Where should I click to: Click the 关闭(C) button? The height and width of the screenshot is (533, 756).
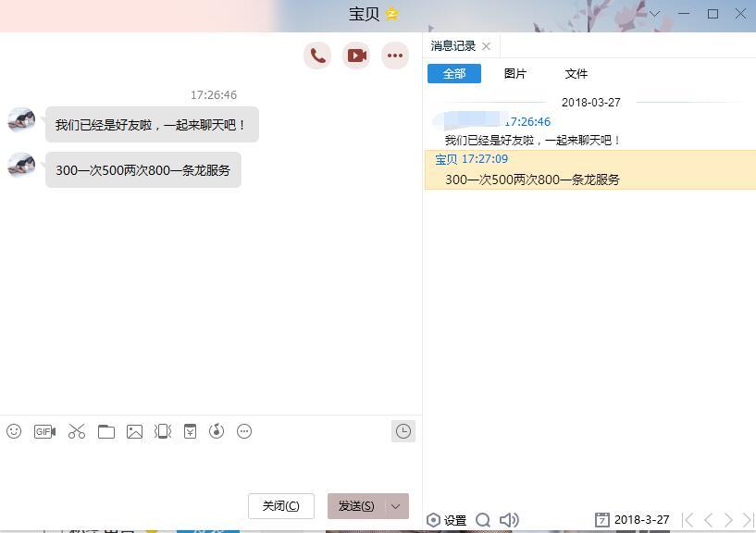coord(280,506)
